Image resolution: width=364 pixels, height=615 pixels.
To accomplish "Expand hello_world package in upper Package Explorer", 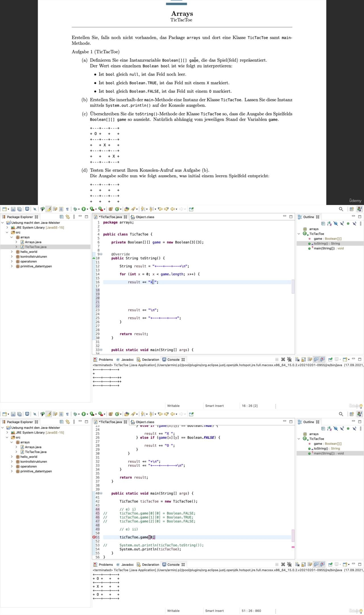I will point(12,252).
